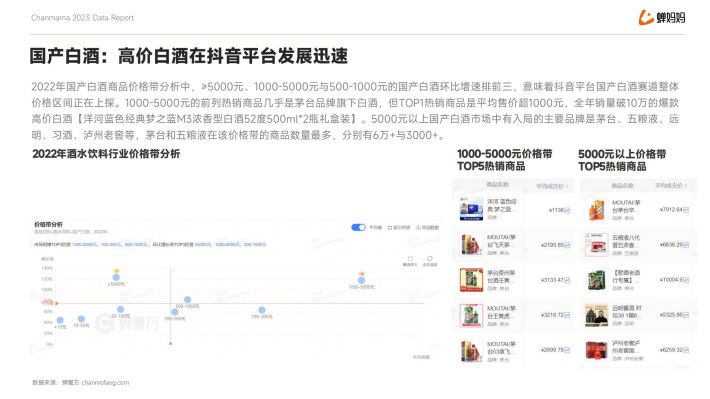Sort by 平均成交价 in the 1000-5000元 table
The width and height of the screenshot is (710, 399).
click(x=552, y=186)
